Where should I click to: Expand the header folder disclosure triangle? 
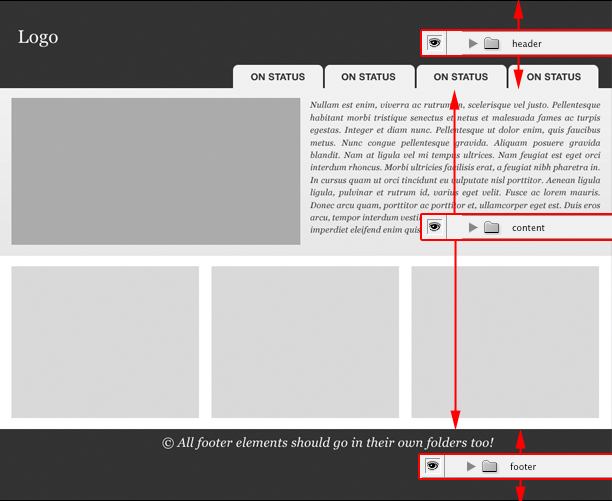coord(473,43)
